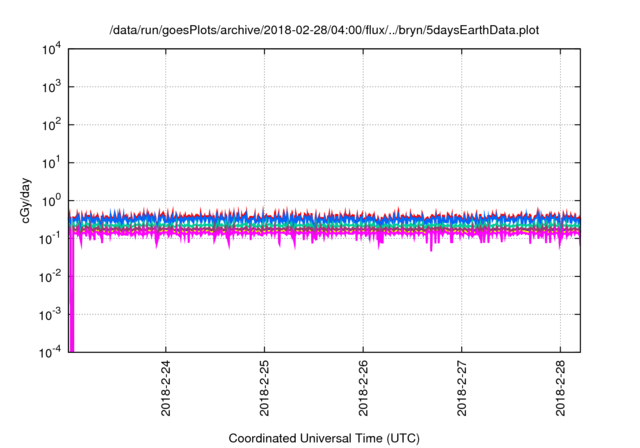The height and width of the screenshot is (448, 640).
Task: Click the 10^0 y-axis tick label
Action: click(51, 201)
